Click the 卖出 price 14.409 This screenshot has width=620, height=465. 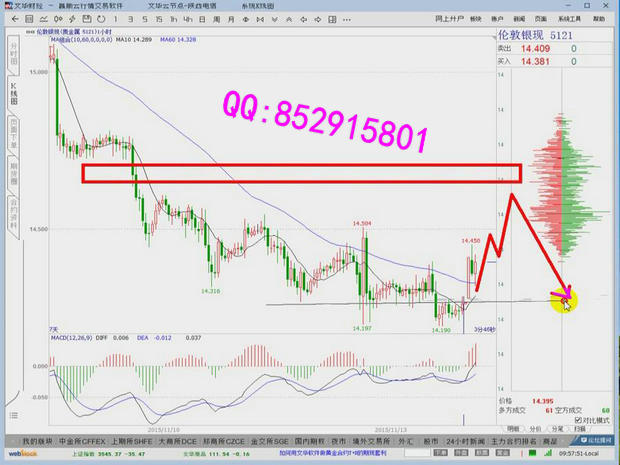537,47
